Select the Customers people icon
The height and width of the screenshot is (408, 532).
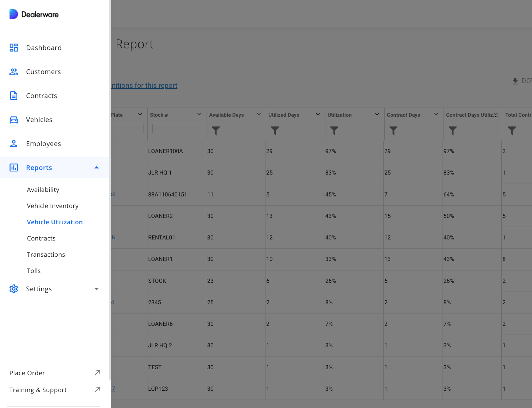[x=13, y=72]
